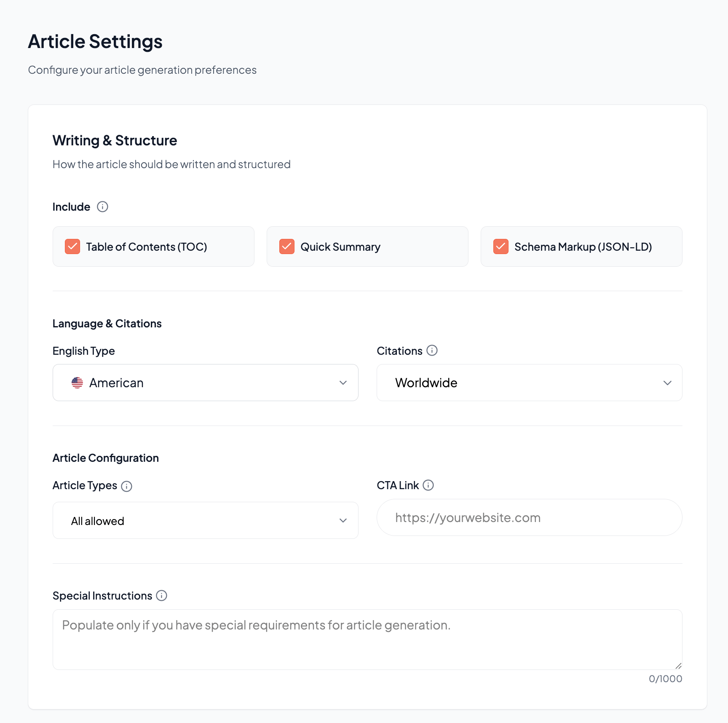Click the CTA Link URL field
This screenshot has width=728, height=723.
tap(529, 517)
